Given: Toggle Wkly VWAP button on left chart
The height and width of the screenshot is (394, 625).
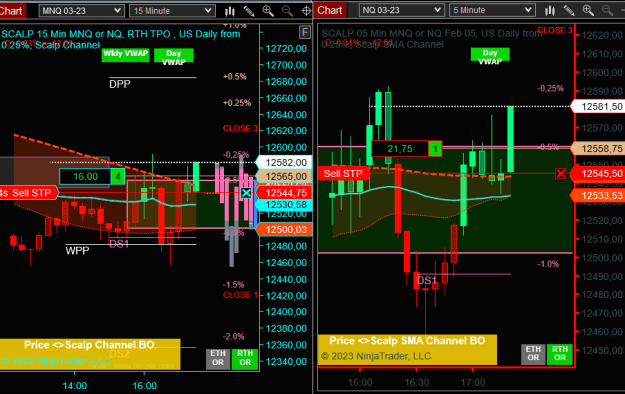Looking at the screenshot, I should point(126,55).
